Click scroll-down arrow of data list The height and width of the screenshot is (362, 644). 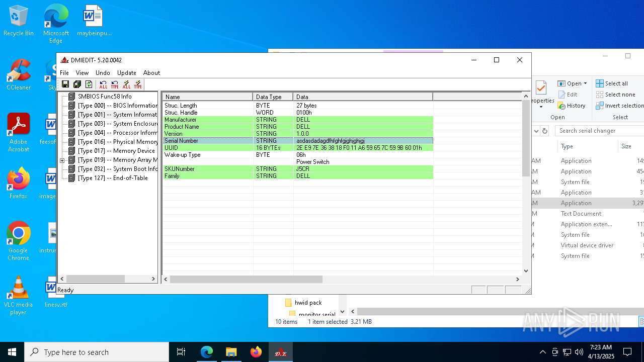pos(526,270)
